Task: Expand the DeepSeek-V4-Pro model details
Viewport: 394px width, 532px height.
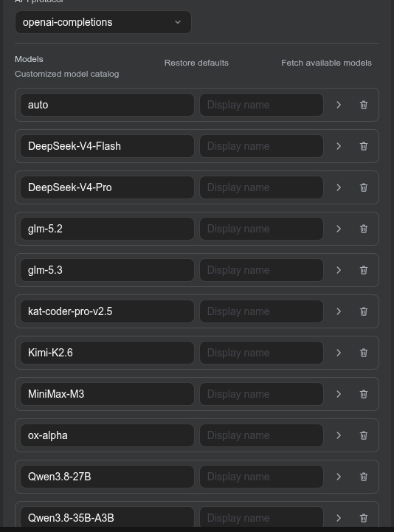Action: point(339,187)
